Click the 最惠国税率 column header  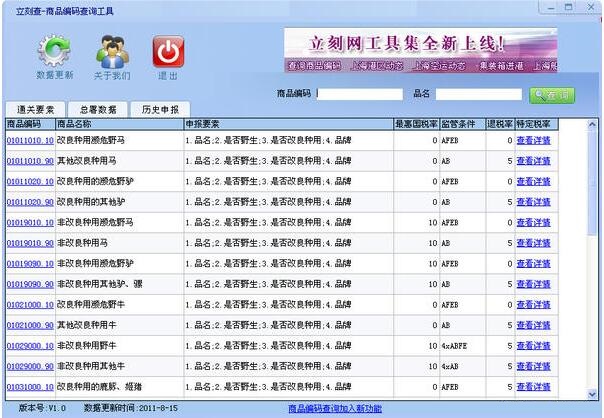pyautogui.click(x=416, y=124)
